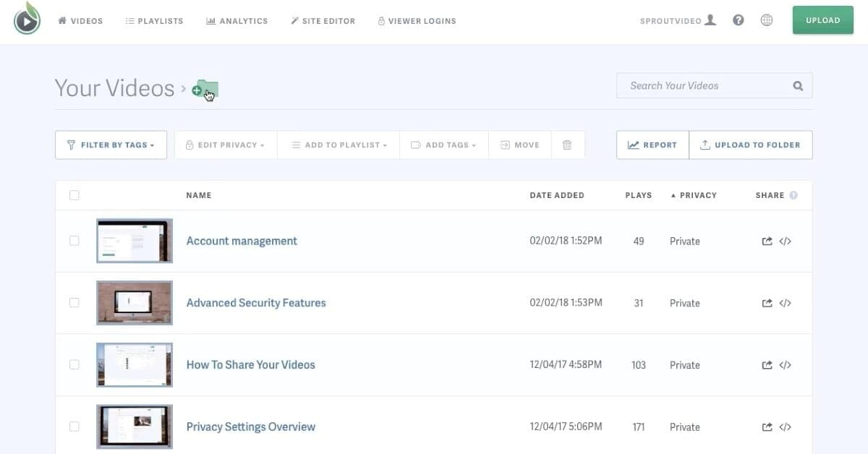Screen dimensions: 868x454
Task: Open the Analytics nav item
Action: tap(237, 21)
